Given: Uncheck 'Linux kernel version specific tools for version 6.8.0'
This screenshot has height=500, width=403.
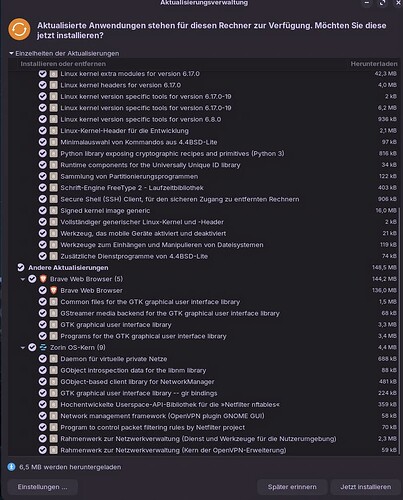Looking at the screenshot, I should pyautogui.click(x=42, y=119).
